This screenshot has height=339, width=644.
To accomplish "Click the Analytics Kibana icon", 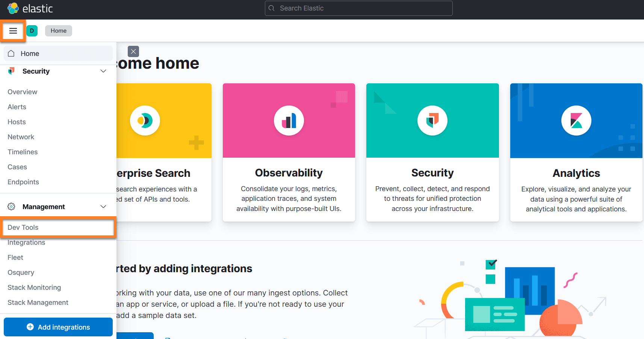I will [x=576, y=121].
